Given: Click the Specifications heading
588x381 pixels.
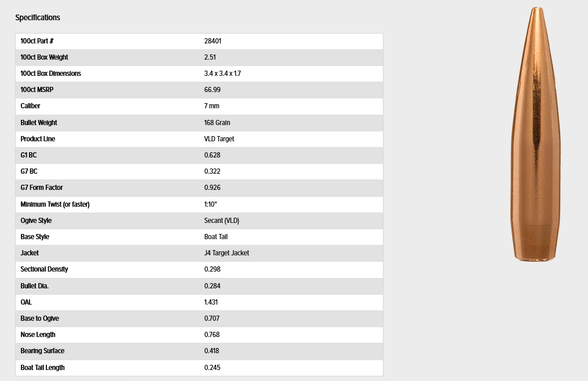Looking at the screenshot, I should [38, 17].
